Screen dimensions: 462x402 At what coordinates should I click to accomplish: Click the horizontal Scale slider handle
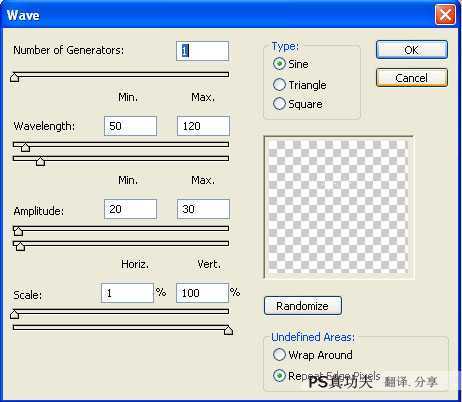pyautogui.click(x=14, y=314)
